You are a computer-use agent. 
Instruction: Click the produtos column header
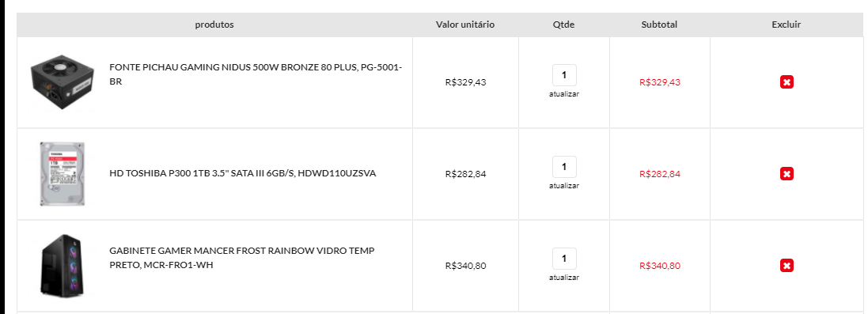click(x=214, y=25)
